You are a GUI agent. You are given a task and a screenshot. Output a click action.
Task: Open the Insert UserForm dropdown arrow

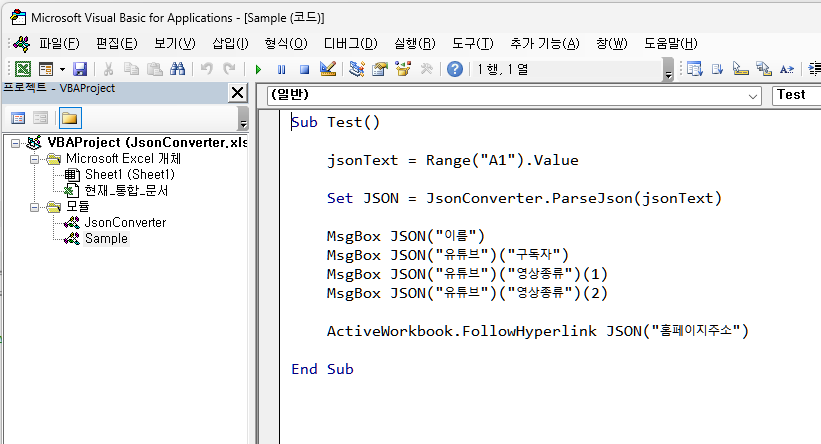62,69
